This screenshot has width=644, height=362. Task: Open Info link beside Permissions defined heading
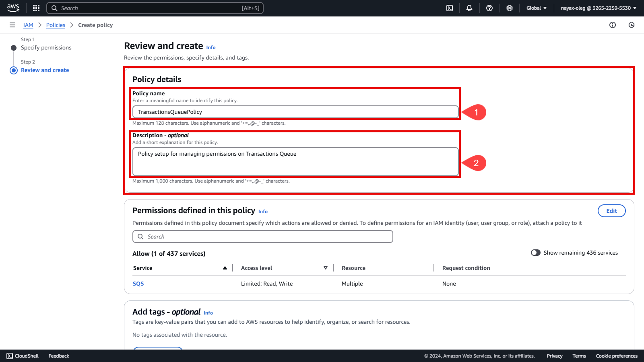click(263, 212)
